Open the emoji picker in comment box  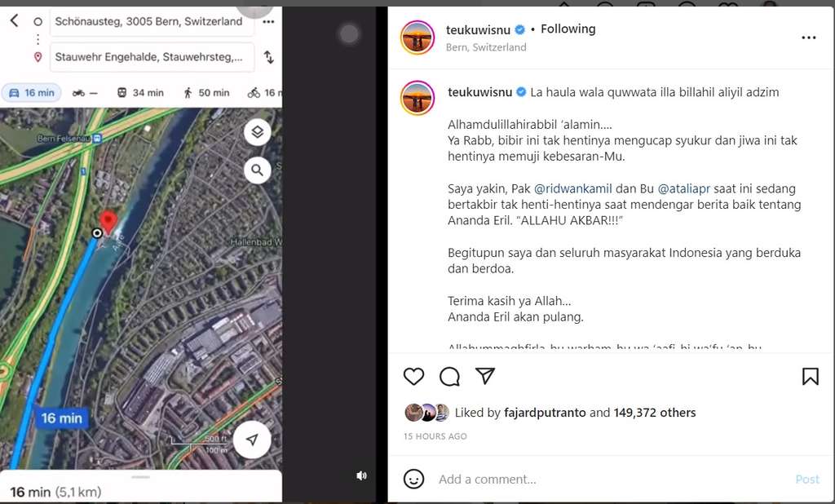[413, 479]
